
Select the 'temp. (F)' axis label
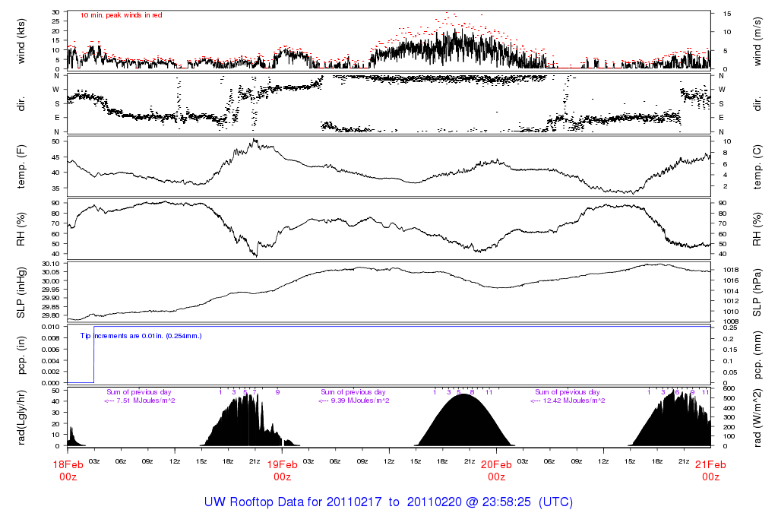[21, 167]
